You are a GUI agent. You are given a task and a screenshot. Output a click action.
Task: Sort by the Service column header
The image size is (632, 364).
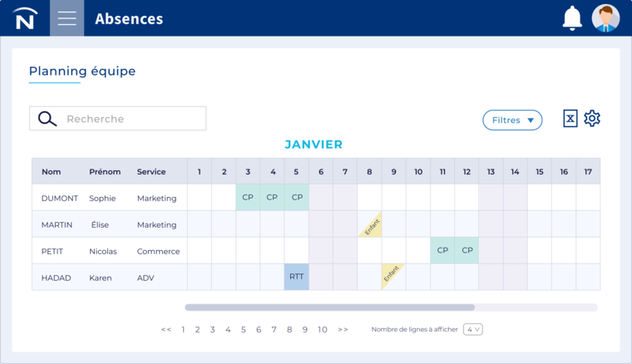[151, 172]
